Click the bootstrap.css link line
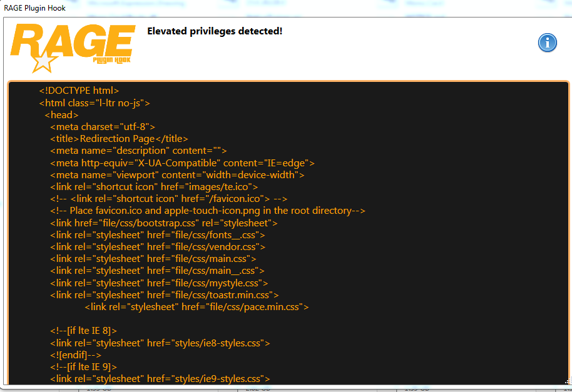Viewport: 572px width, 392px height. (x=163, y=223)
